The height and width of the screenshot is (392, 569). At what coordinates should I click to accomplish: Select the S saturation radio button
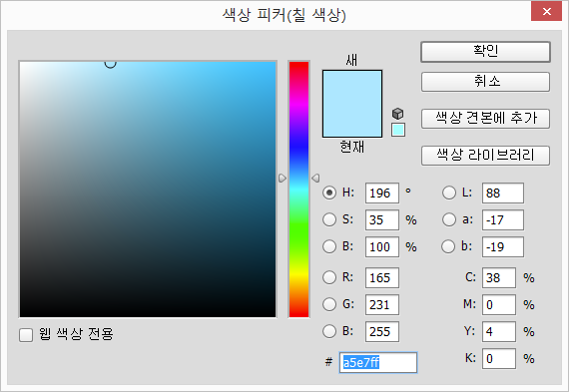click(x=329, y=219)
